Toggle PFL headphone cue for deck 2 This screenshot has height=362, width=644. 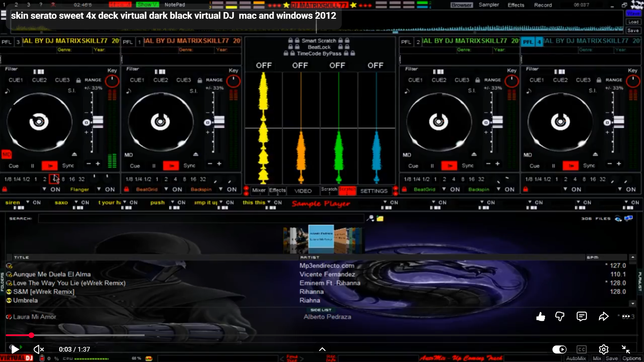pos(406,42)
